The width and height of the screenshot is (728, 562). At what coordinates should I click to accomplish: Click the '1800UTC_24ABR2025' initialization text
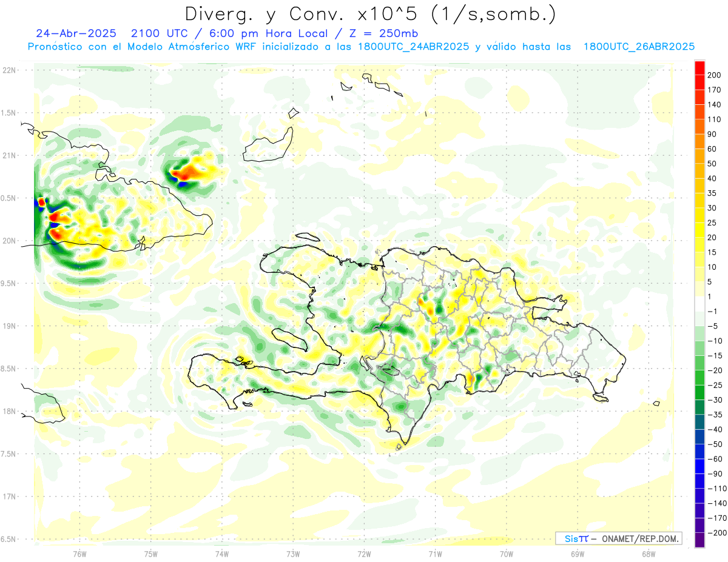[414, 47]
